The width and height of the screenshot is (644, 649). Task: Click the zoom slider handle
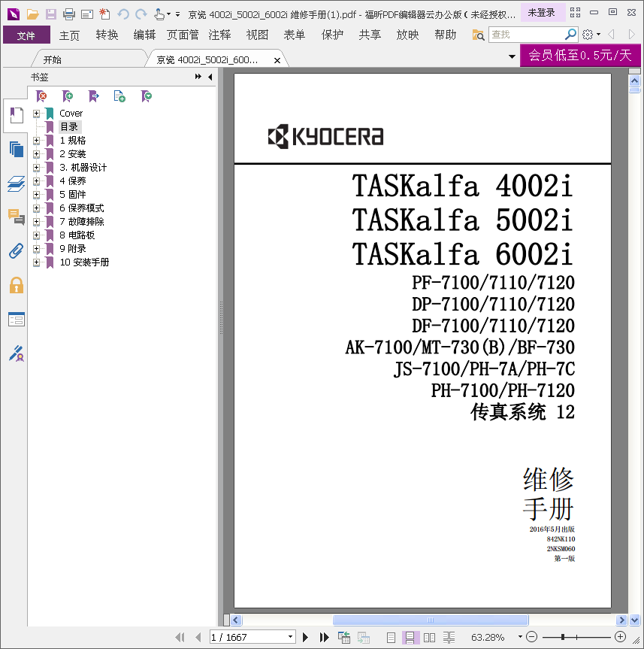563,636
